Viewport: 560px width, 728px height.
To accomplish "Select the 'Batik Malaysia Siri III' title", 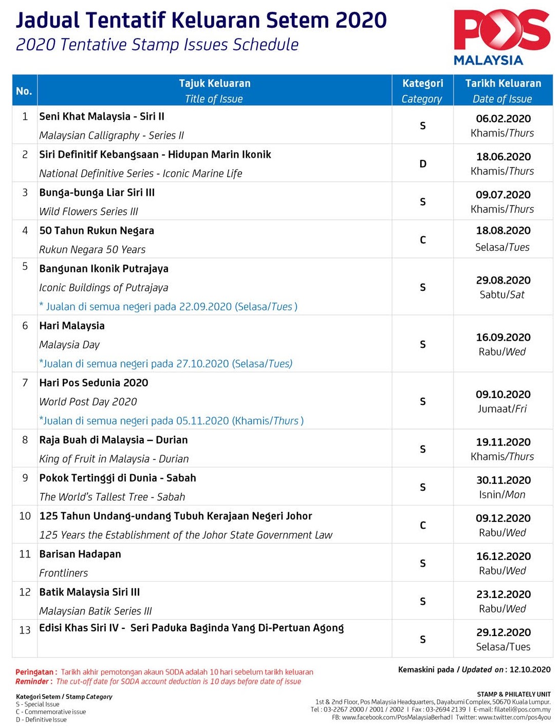I will 89,592.
